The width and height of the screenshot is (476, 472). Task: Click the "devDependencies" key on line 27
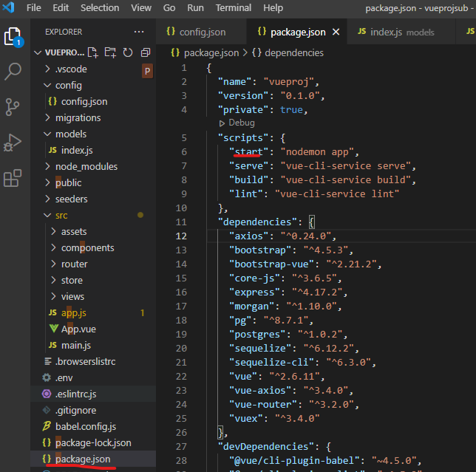pos(266,447)
